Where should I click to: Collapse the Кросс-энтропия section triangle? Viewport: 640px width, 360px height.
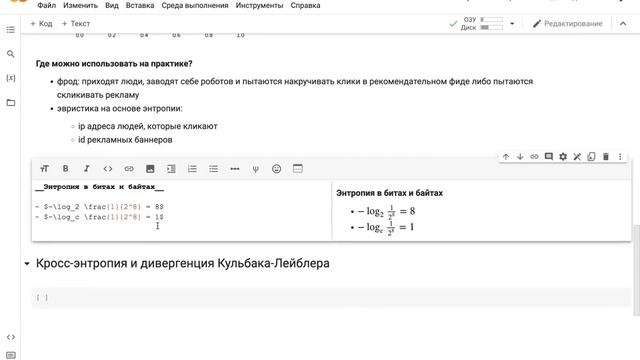click(27, 264)
